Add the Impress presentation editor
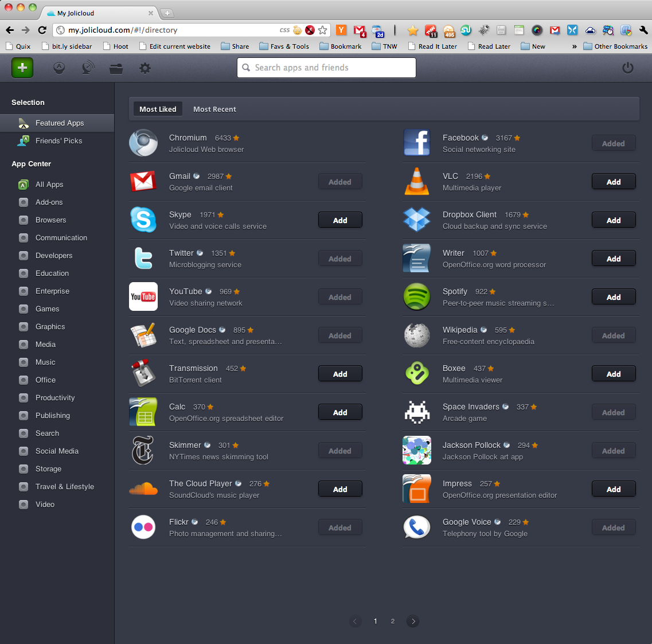The width and height of the screenshot is (652, 644). (x=614, y=489)
